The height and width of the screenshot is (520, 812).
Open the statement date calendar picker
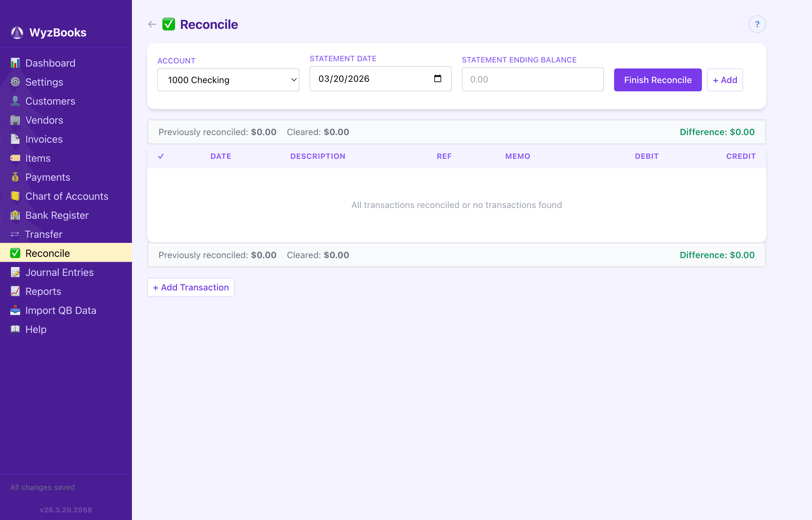coord(438,79)
